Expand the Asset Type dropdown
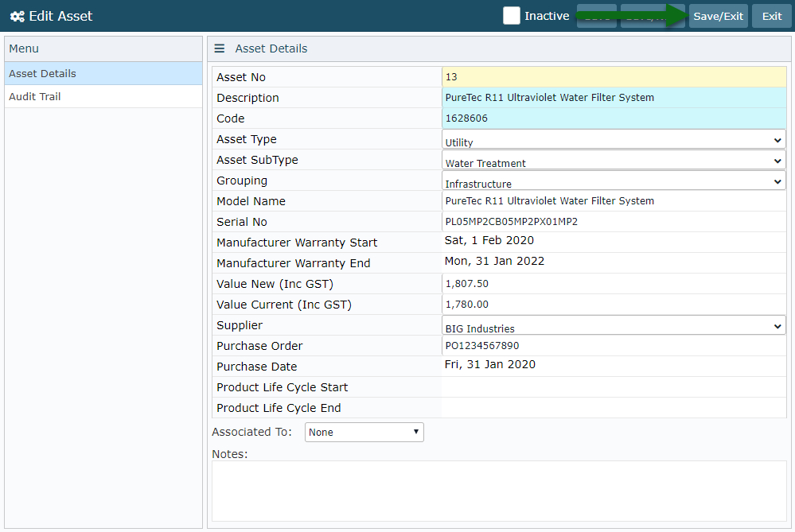This screenshot has width=795, height=532. point(614,139)
